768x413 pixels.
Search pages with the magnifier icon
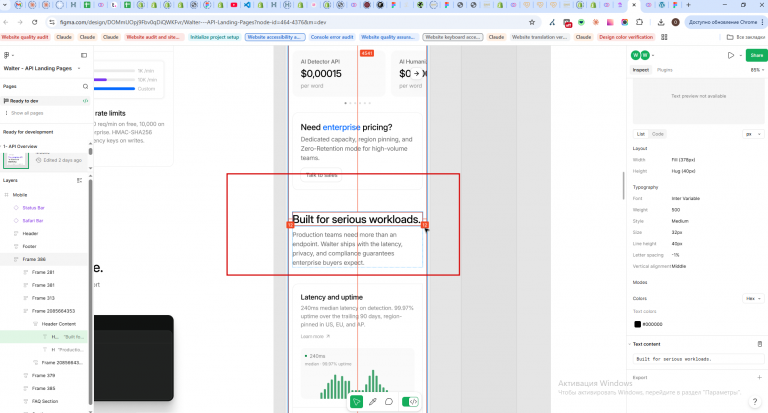[85, 86]
